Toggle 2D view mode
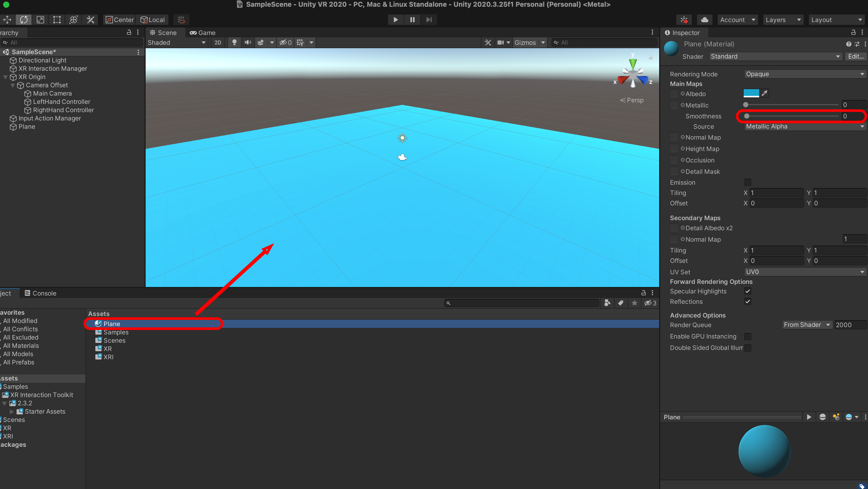Image resolution: width=868 pixels, height=489 pixels. point(218,42)
